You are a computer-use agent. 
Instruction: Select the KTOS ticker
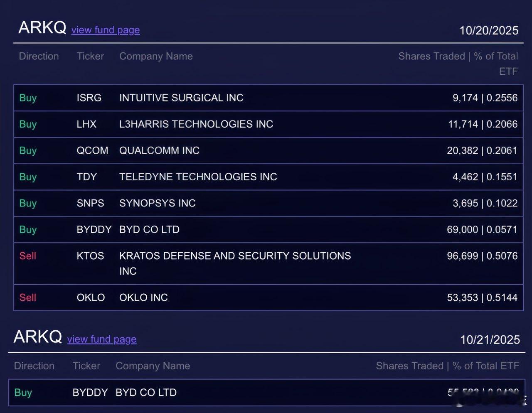[x=90, y=256]
